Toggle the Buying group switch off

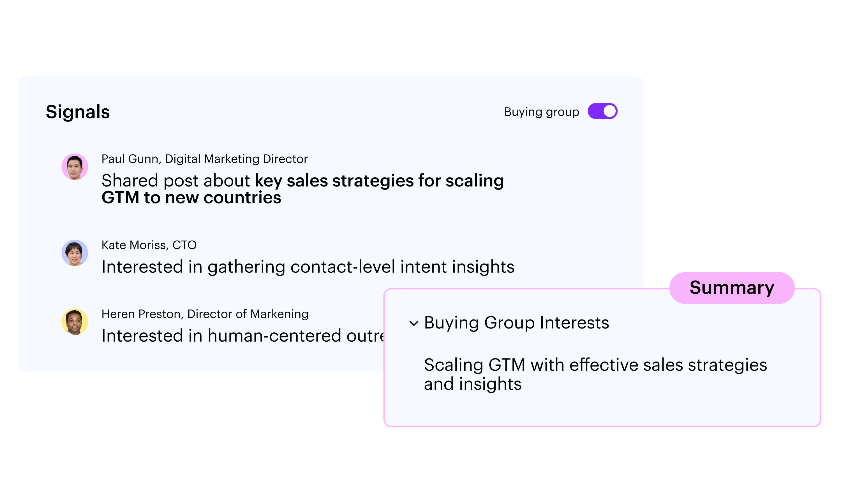tap(602, 111)
